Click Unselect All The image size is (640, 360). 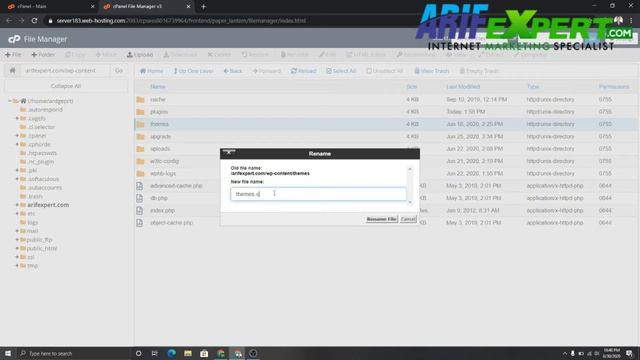pos(384,71)
